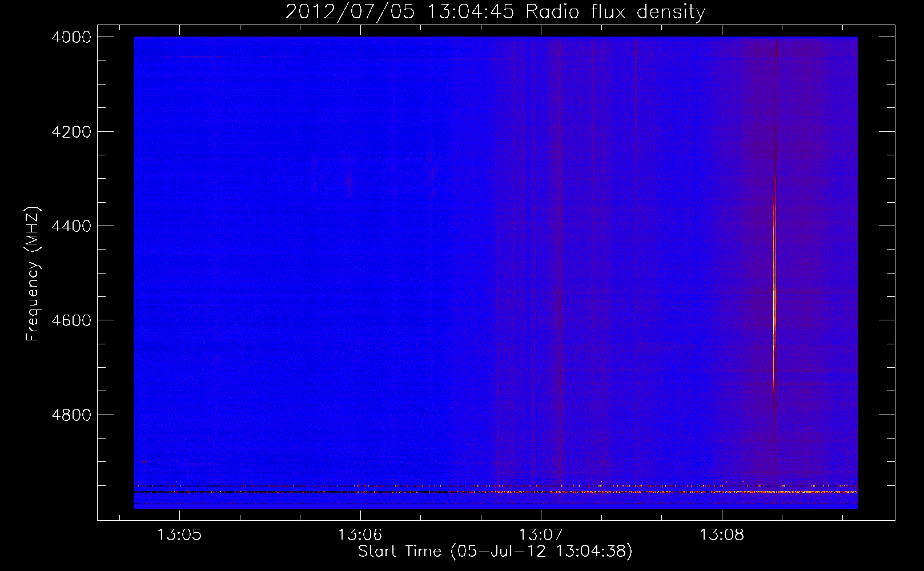Screen dimensions: 924x571
Task: Click the 4200 frequency tick label
Action: [71, 132]
